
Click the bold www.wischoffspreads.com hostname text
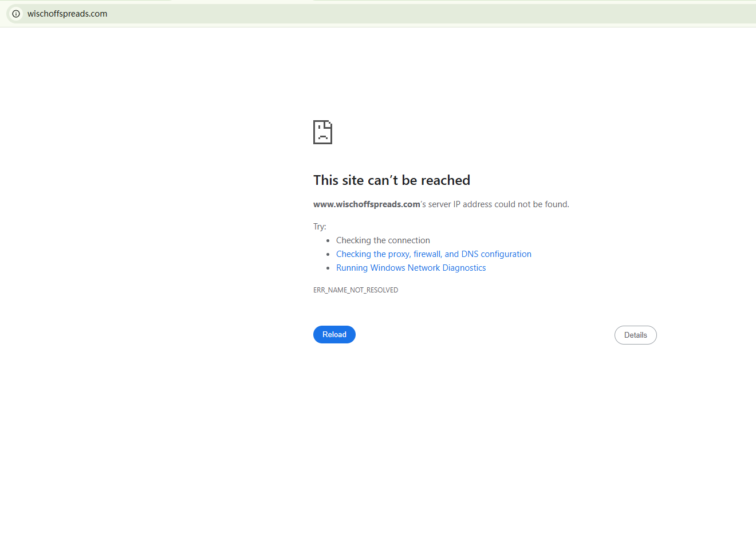(x=367, y=204)
